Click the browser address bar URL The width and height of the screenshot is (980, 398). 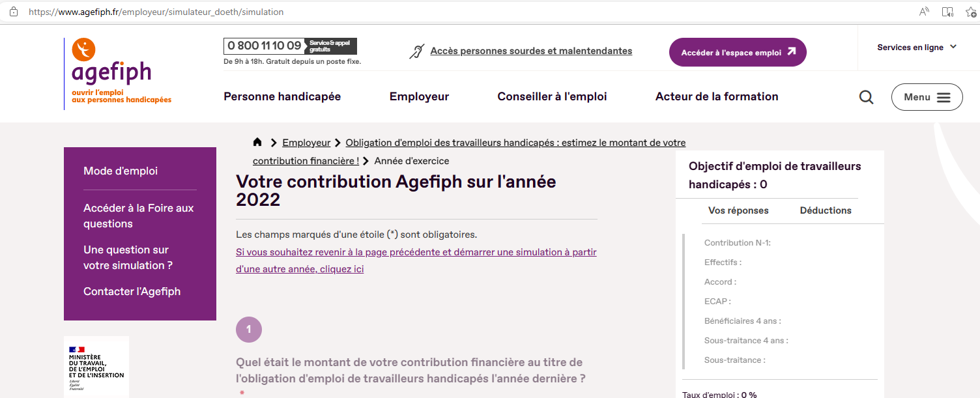(156, 12)
